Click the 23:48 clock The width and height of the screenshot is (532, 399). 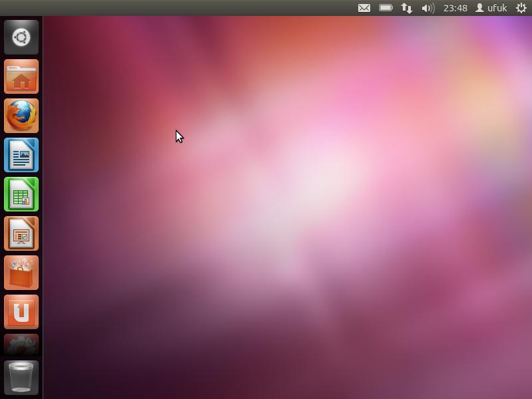point(455,8)
